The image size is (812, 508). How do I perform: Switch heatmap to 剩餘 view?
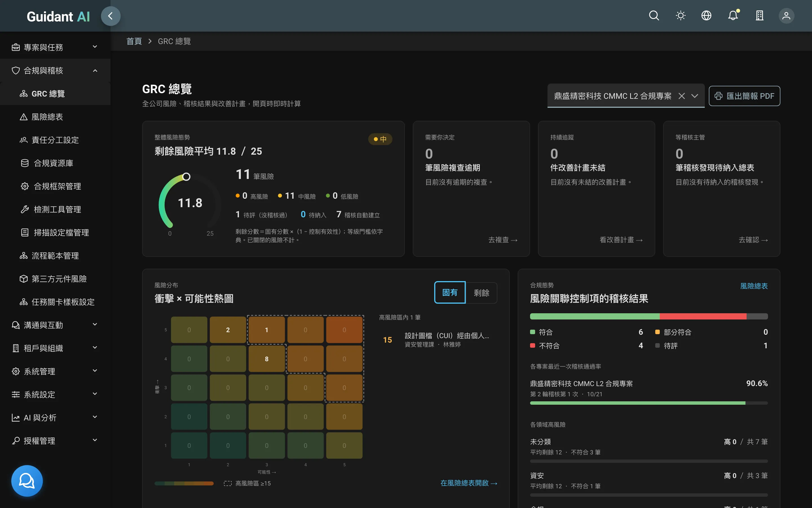(x=481, y=293)
